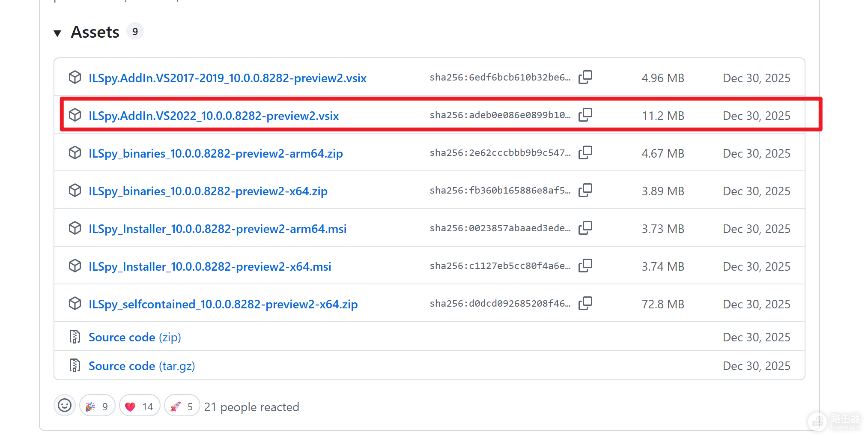Click the 3.89 MB file size
The image size is (868, 439).
663,191
